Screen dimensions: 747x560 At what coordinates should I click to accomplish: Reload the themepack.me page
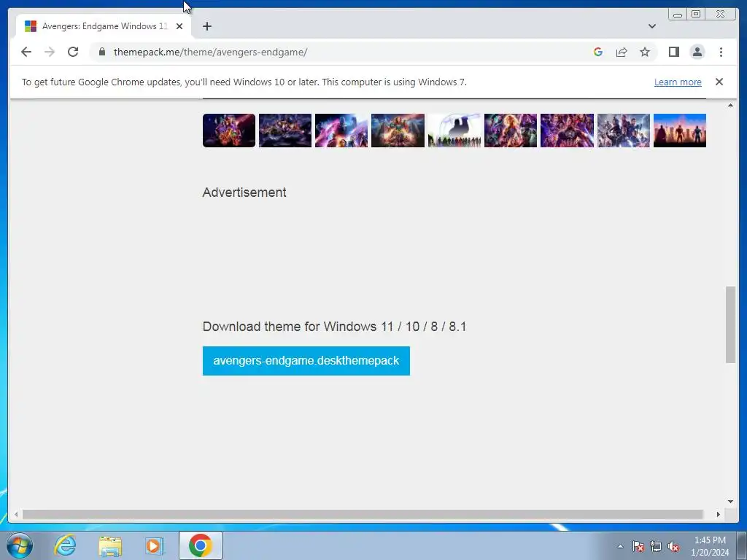tap(73, 52)
